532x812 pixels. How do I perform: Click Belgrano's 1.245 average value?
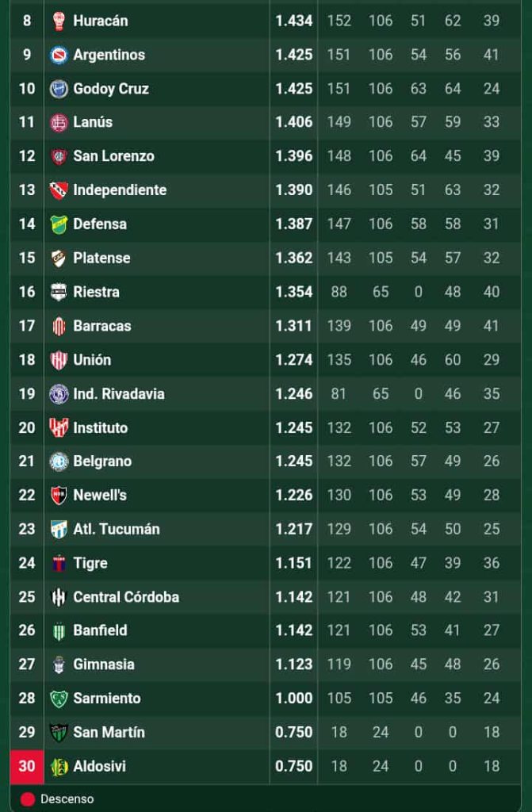[x=294, y=462]
